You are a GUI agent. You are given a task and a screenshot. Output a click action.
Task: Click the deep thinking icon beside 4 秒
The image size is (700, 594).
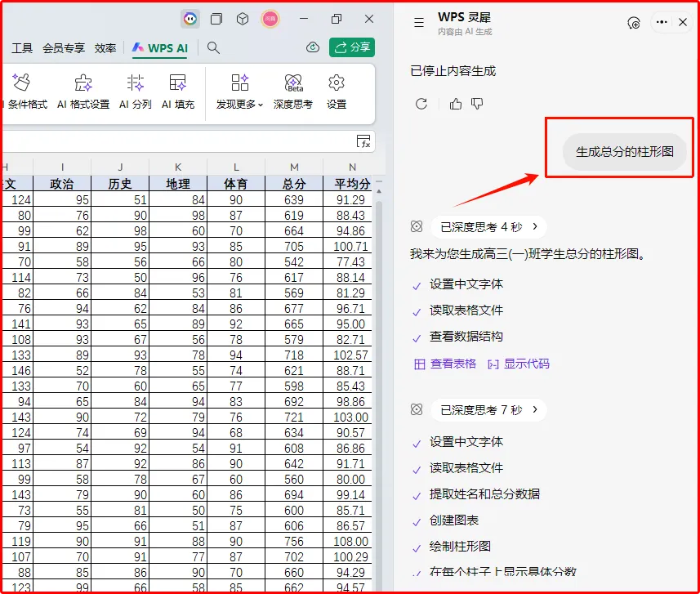tap(417, 226)
